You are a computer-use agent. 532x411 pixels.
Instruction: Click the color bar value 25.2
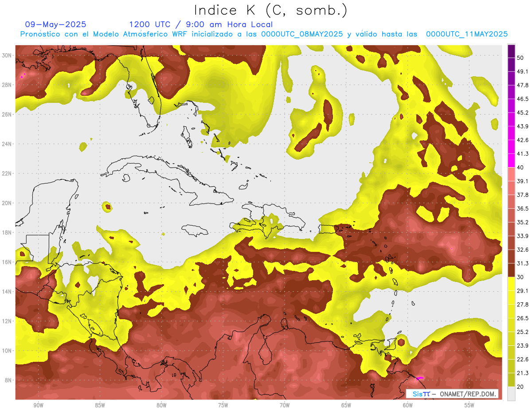[523, 332]
